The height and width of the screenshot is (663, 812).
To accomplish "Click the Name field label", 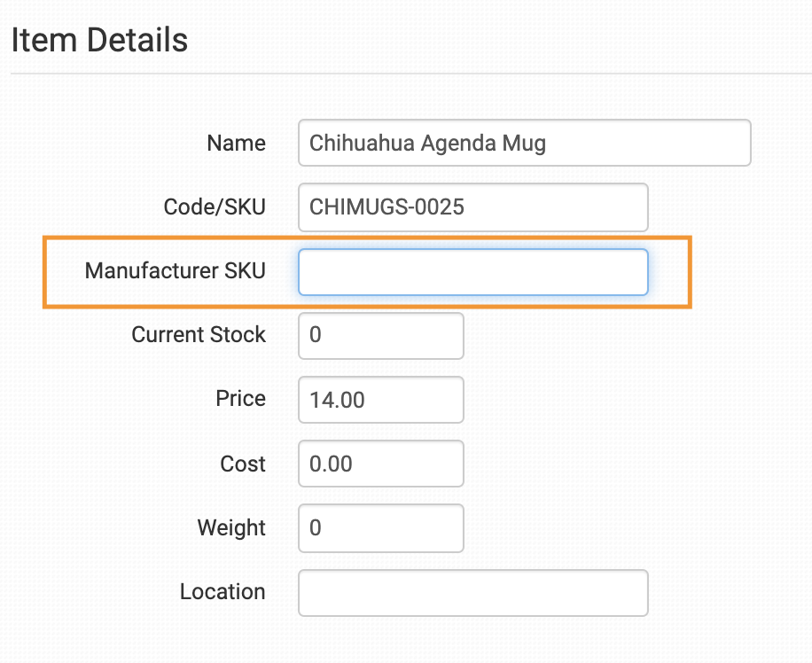I will point(236,144).
